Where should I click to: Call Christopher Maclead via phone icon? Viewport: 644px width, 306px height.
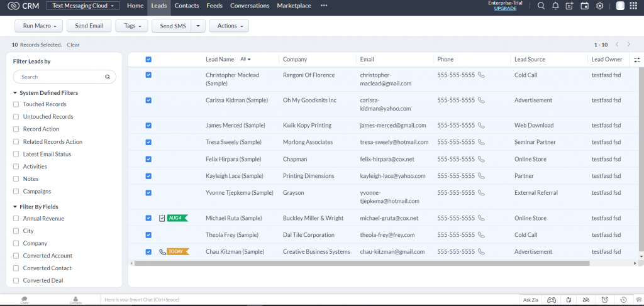pos(481,75)
